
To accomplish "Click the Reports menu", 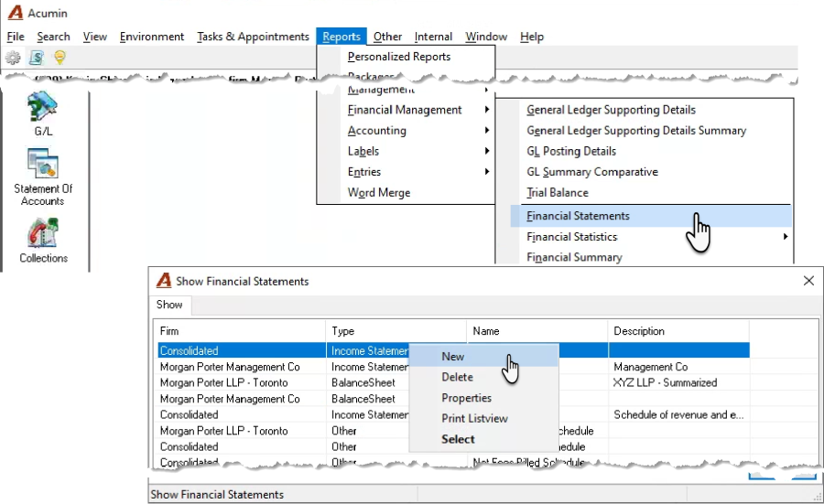I will 342,37.
